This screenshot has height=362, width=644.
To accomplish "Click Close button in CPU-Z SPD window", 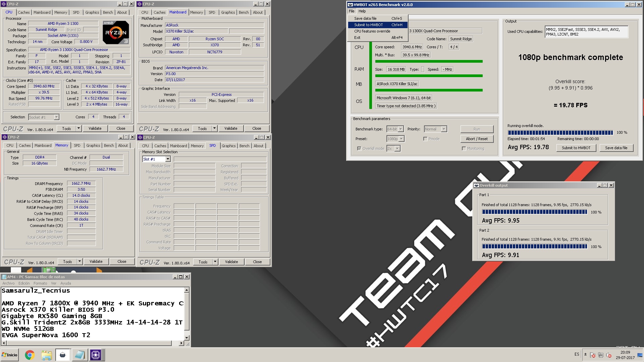I will pos(257,262).
